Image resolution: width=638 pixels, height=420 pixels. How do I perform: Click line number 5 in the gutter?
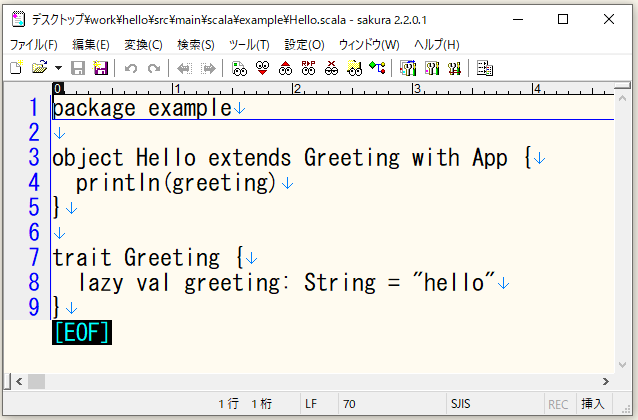(33, 207)
